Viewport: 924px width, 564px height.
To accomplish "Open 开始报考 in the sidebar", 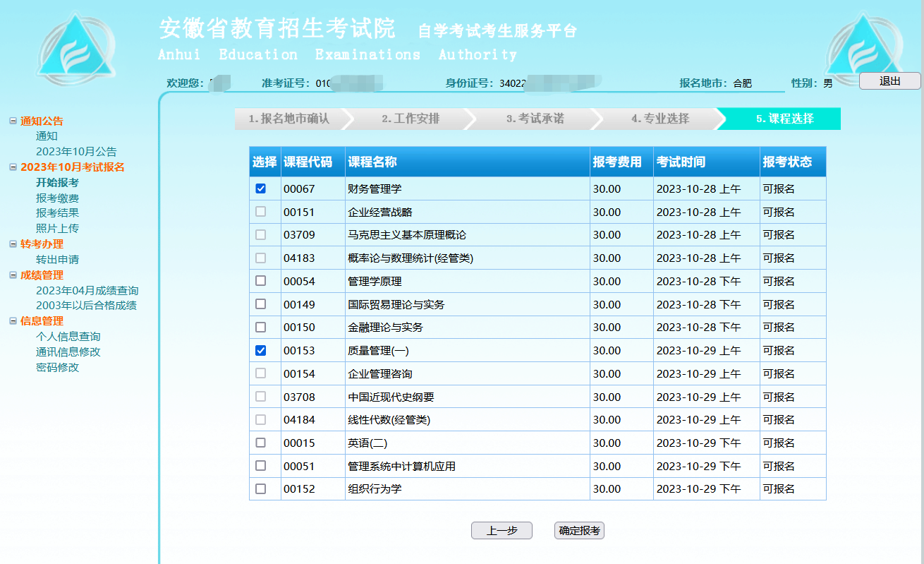I will [x=57, y=183].
